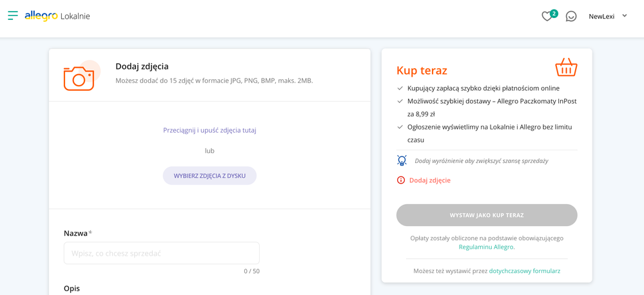Open the Regulaminu Allegro link
Image resolution: width=644 pixels, height=295 pixels.
coord(486,247)
